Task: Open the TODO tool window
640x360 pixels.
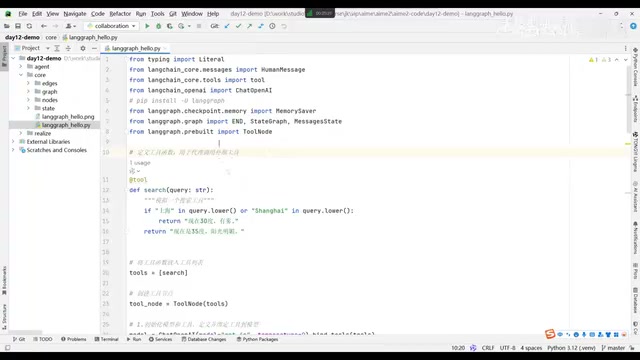Action: tap(42, 339)
